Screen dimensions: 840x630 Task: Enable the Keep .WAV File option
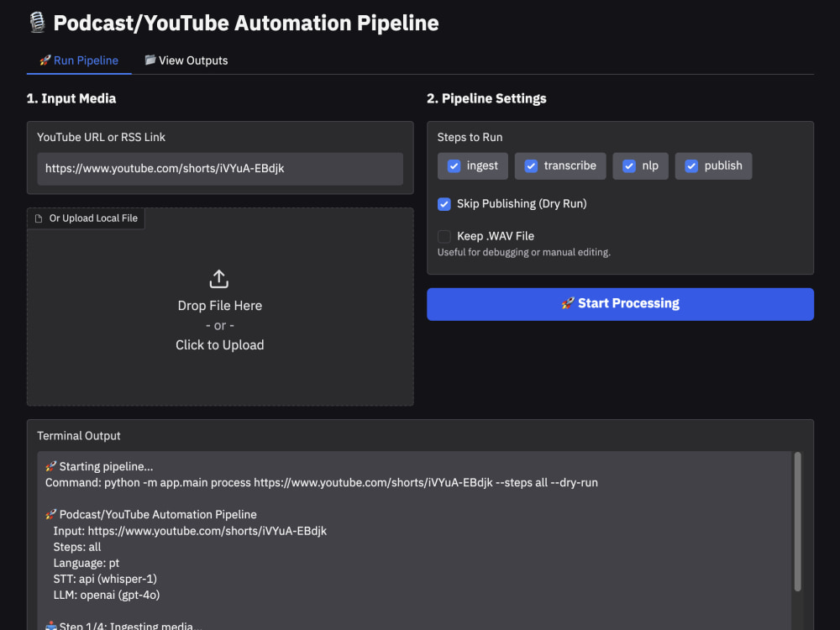(444, 236)
